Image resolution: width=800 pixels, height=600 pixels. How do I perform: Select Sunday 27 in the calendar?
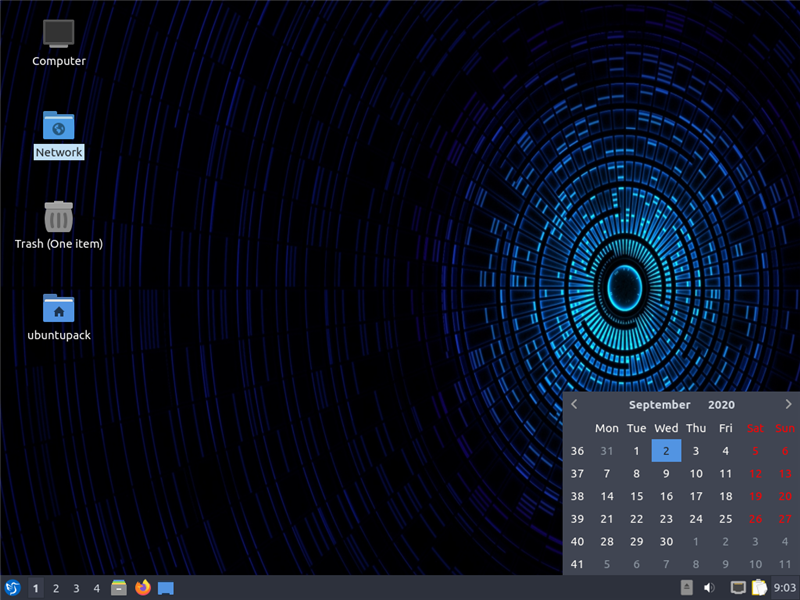point(785,519)
